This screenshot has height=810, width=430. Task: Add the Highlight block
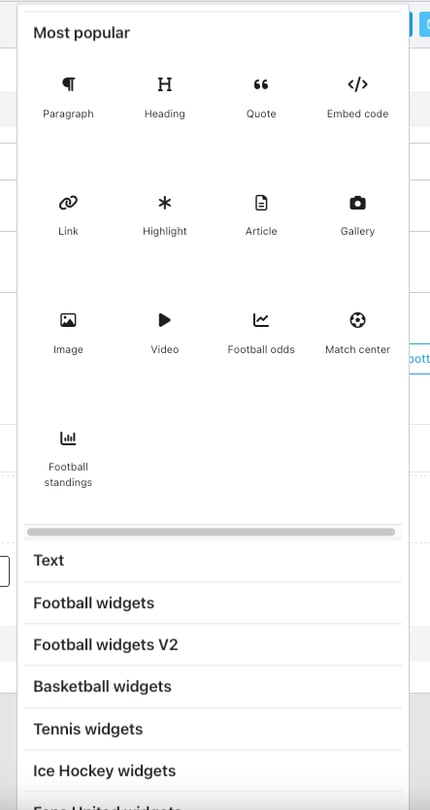pos(164,215)
